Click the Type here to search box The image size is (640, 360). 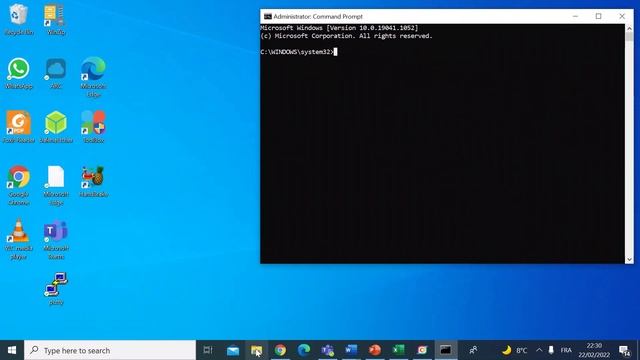point(110,350)
